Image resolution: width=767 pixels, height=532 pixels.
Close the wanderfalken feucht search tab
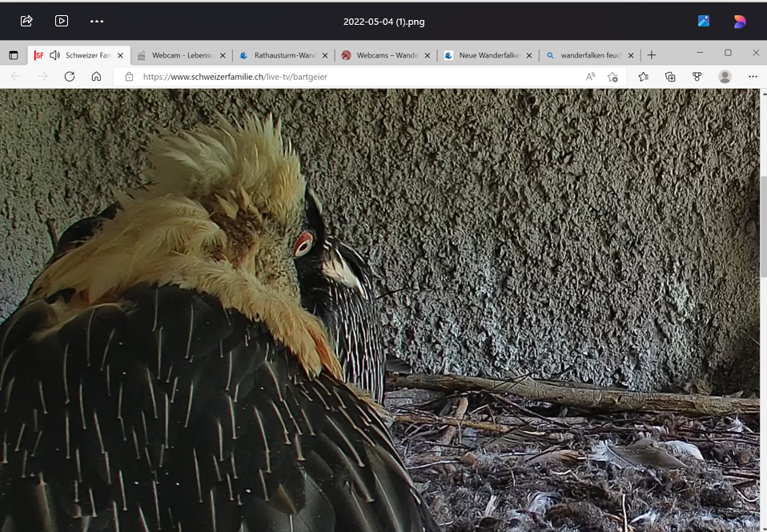(x=631, y=55)
